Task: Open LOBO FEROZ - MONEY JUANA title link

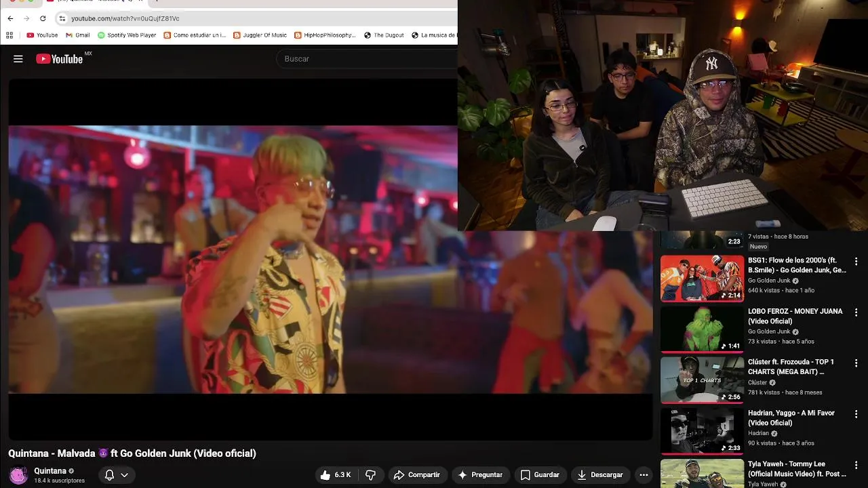Action: pos(795,316)
